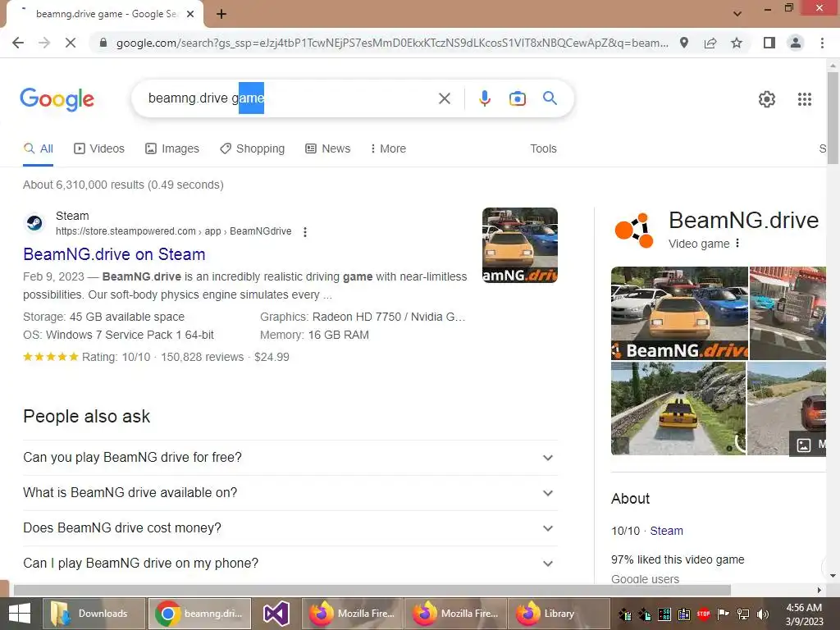The height and width of the screenshot is (630, 840).
Task: Open more options beside Video game label
Action: click(x=737, y=243)
